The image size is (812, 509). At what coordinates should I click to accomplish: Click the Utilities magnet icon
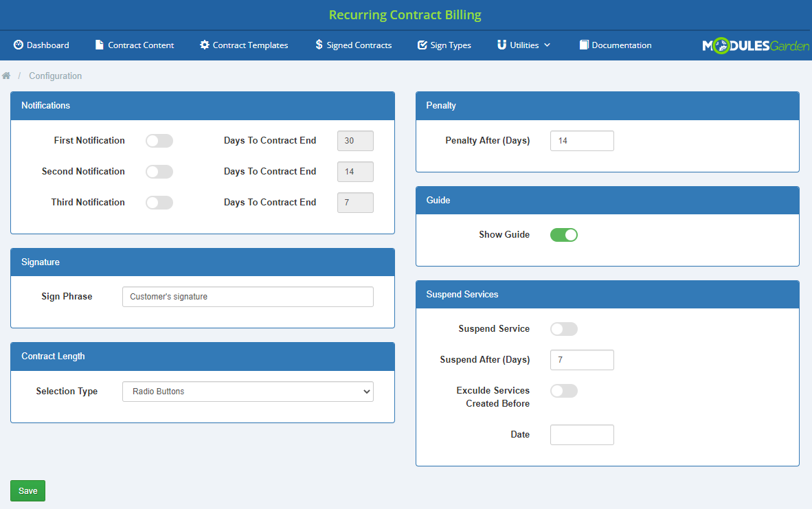tap(501, 45)
